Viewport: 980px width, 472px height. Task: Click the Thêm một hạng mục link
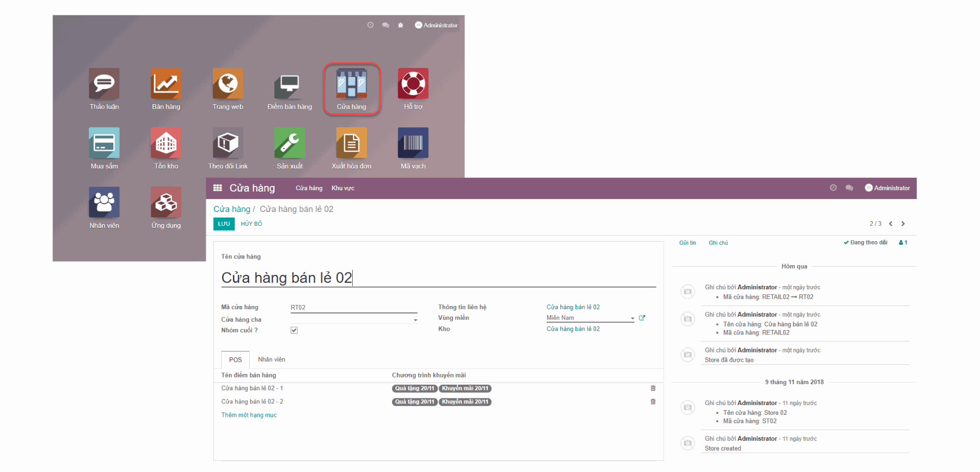coord(249,415)
